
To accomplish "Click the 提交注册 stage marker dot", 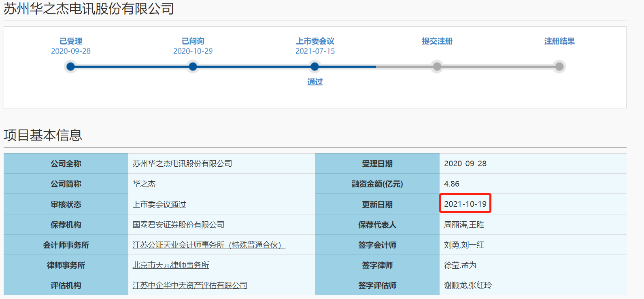I will [437, 66].
